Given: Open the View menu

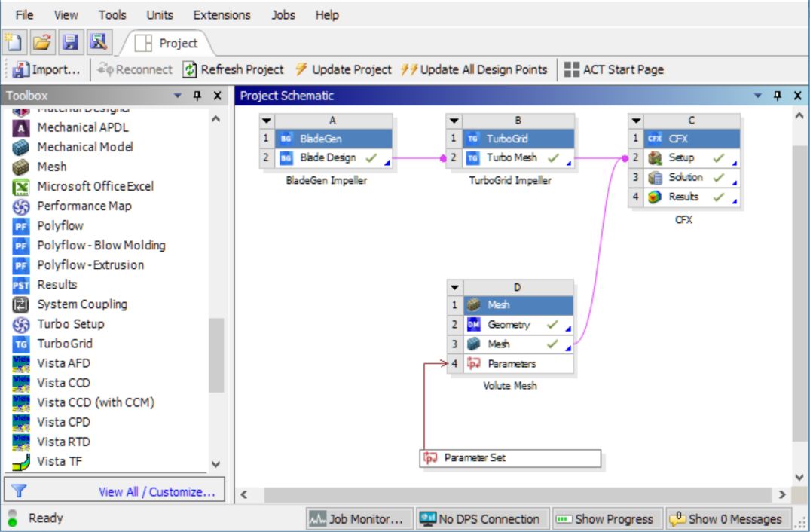Looking at the screenshot, I should pyautogui.click(x=66, y=15).
